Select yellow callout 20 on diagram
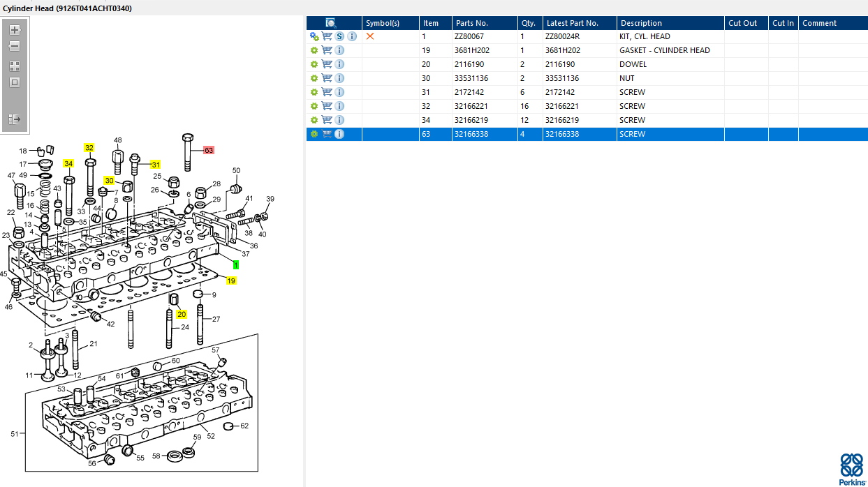This screenshot has width=868, height=487. click(182, 314)
